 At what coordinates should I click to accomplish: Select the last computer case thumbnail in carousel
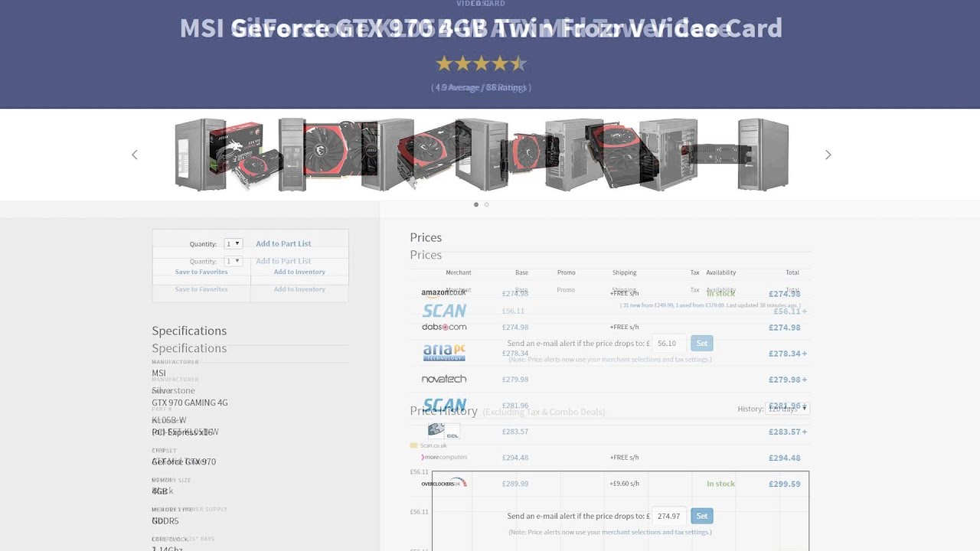pos(763,155)
